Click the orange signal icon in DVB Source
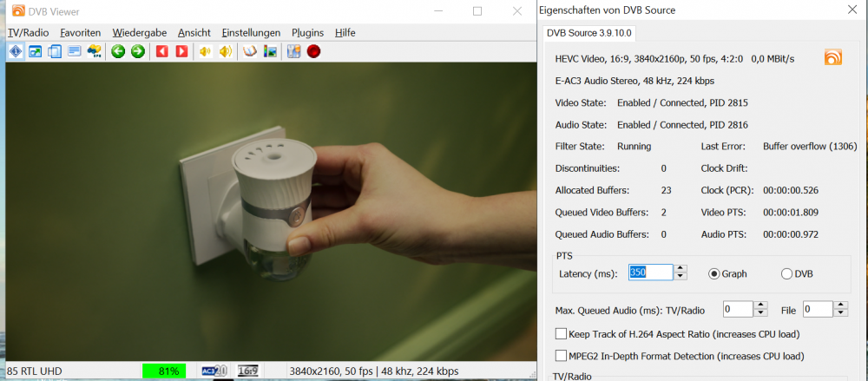 tap(832, 58)
